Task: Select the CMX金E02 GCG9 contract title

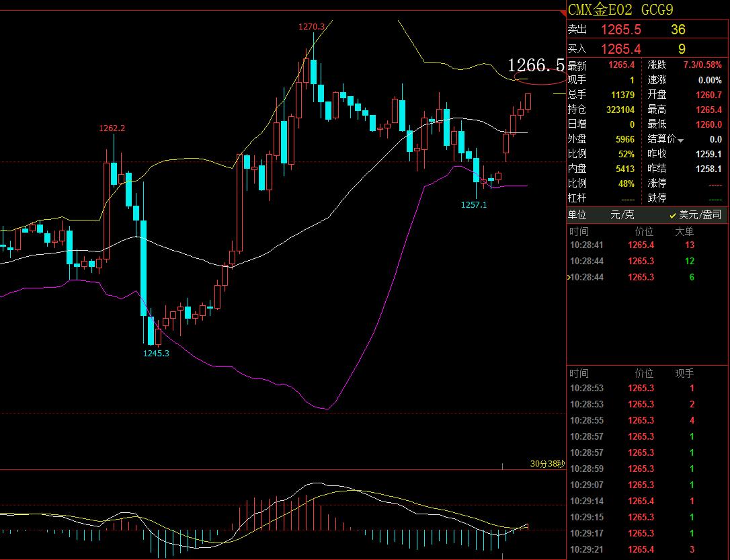Action: coord(620,9)
